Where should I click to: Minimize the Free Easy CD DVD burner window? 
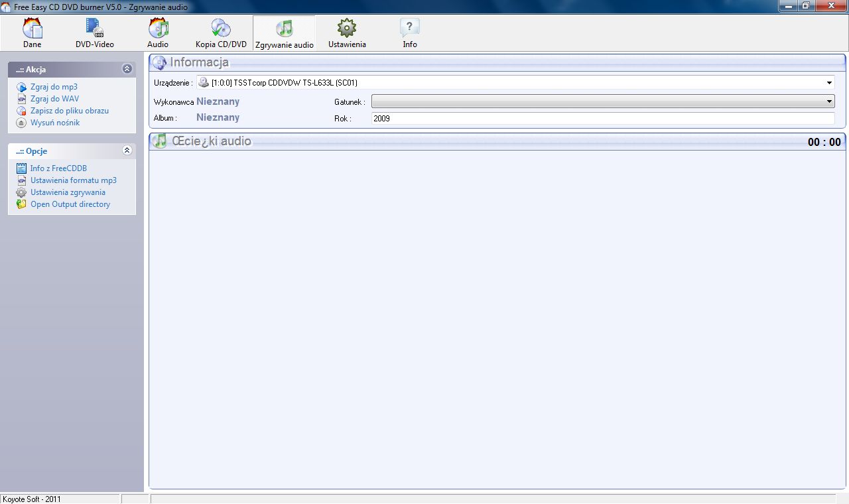788,5
